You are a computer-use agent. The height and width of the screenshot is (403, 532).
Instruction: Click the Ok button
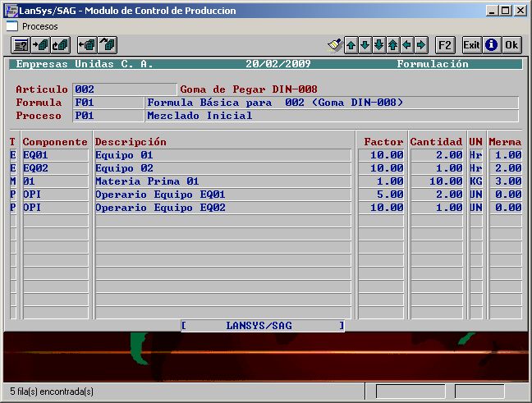coord(511,45)
